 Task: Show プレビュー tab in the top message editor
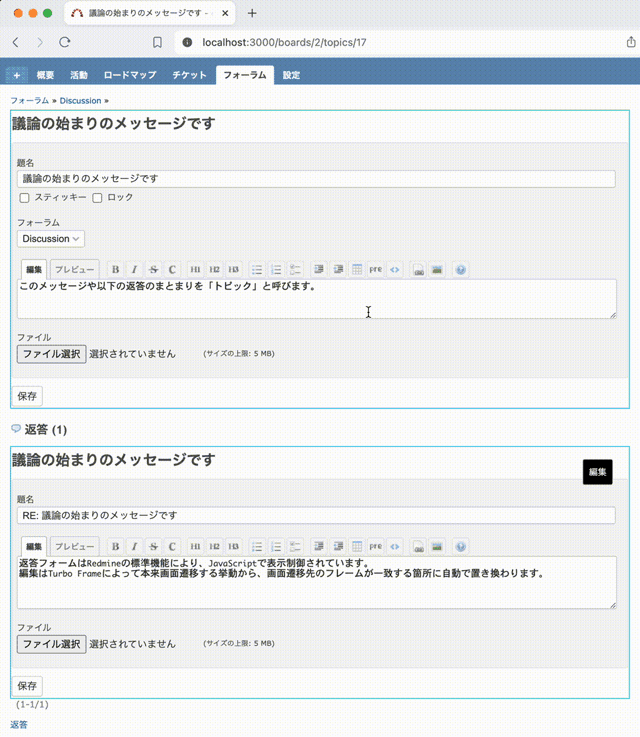(74, 270)
